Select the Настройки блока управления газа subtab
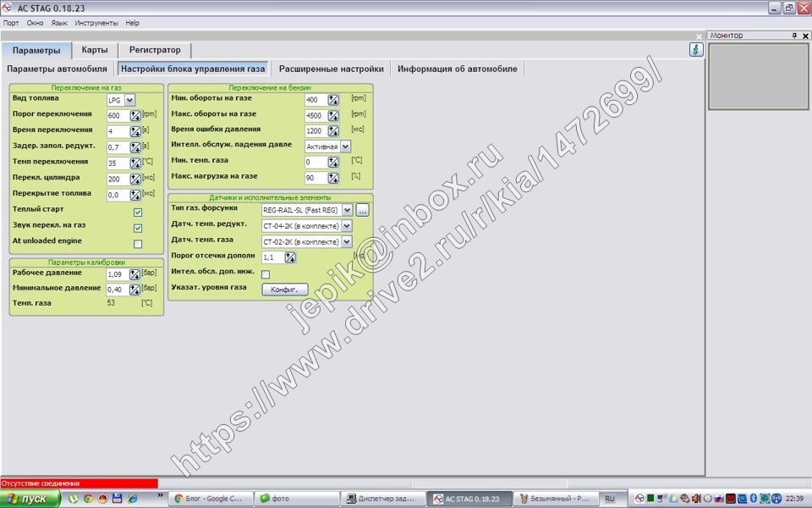 coord(193,69)
